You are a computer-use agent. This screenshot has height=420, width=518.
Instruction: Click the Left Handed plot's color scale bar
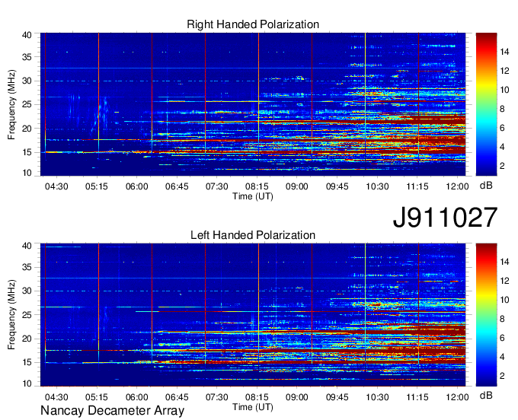tap(486, 315)
